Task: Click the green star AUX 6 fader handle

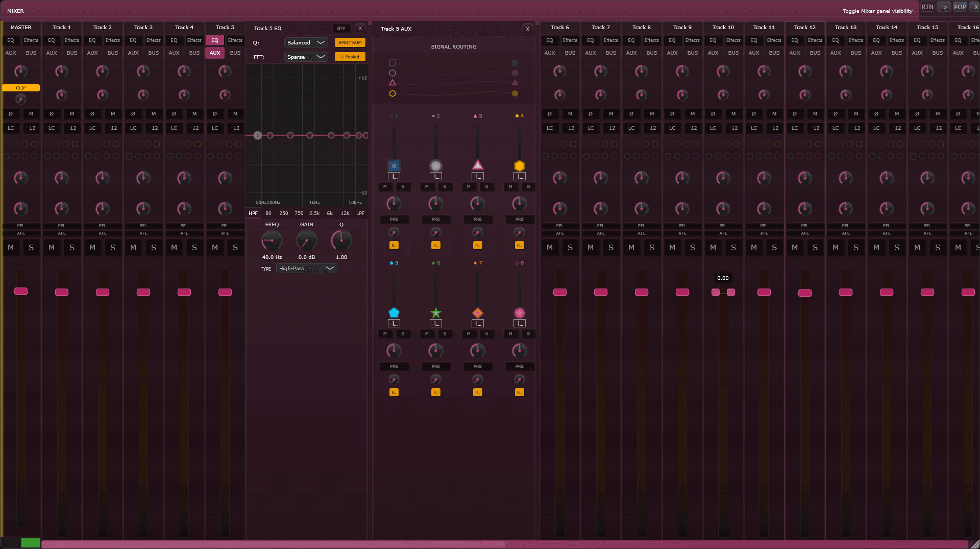Action: point(435,313)
